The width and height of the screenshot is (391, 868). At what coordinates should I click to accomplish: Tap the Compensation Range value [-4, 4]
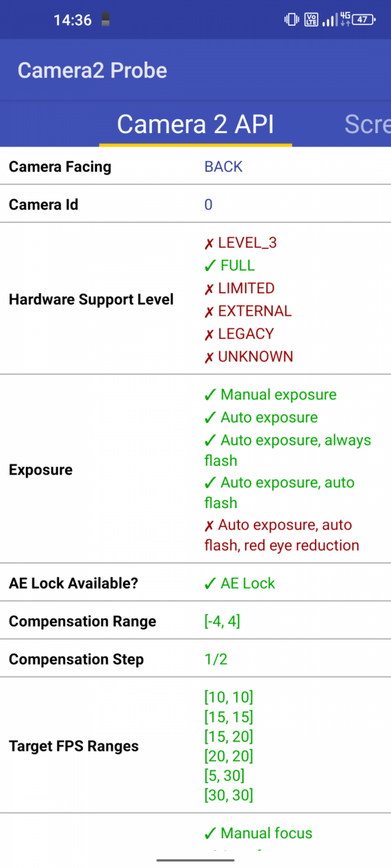pos(222,621)
